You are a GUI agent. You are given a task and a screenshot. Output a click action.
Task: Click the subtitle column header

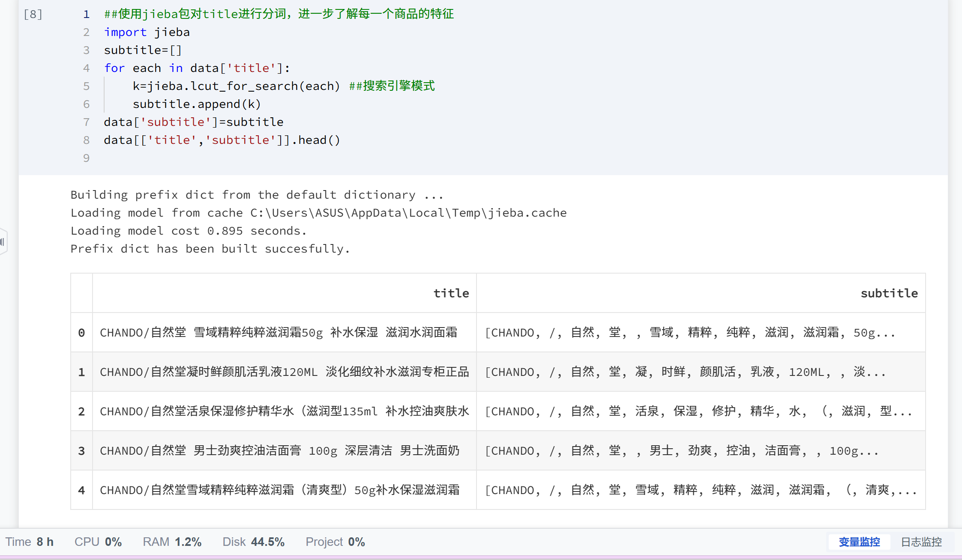889,293
